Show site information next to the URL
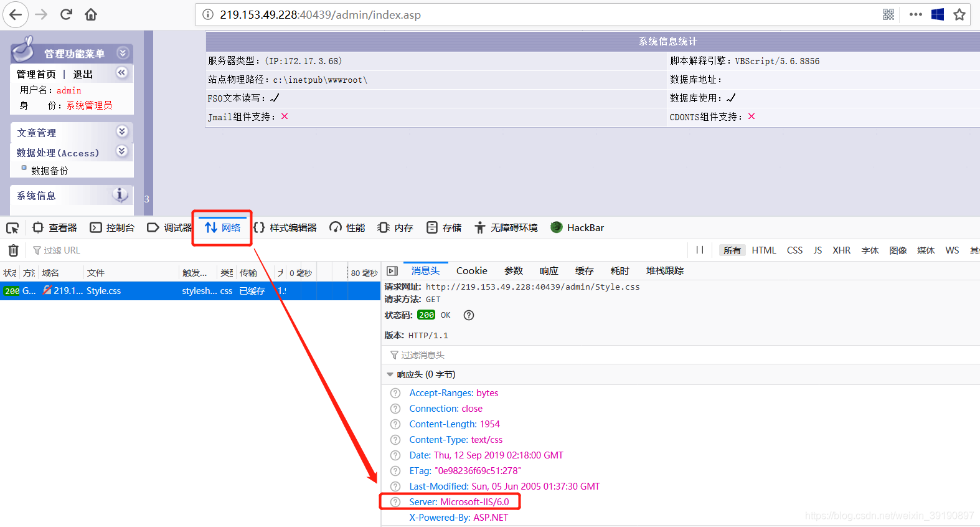Viewport: 980px width, 527px height. click(209, 14)
